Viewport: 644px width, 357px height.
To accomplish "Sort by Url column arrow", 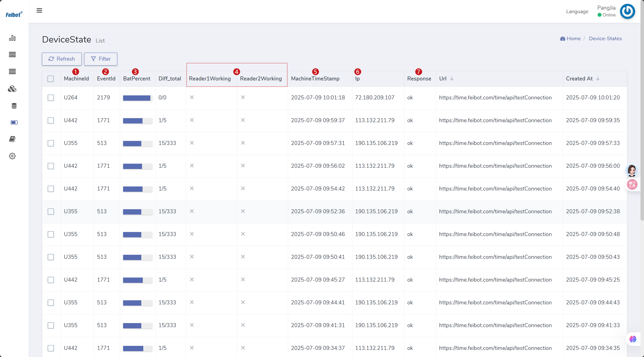I will (452, 79).
